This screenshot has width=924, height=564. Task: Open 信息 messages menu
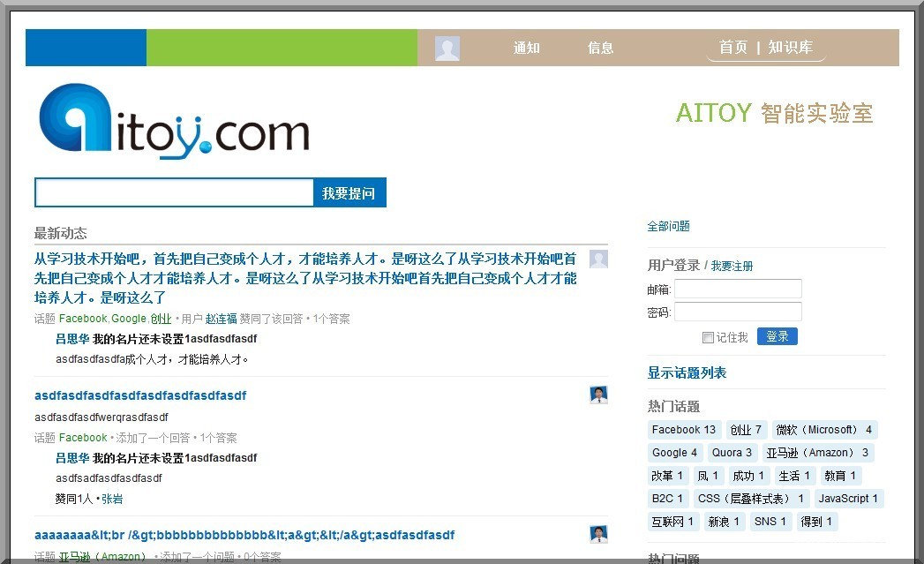(x=601, y=49)
